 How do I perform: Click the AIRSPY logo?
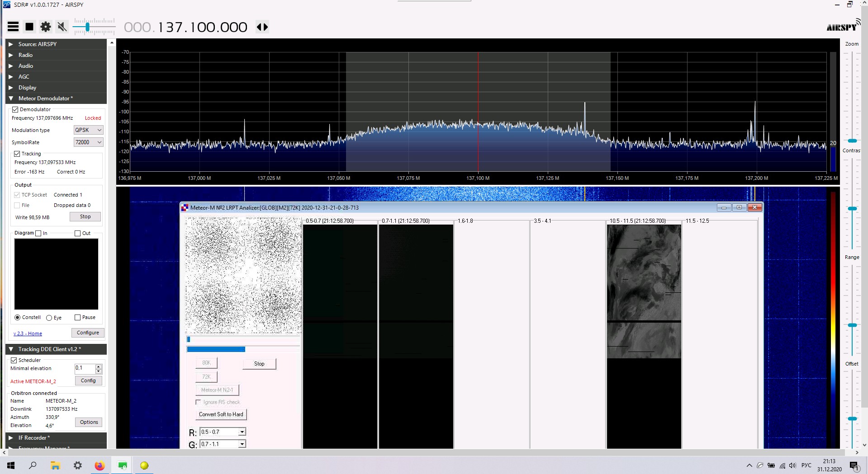coord(843,26)
